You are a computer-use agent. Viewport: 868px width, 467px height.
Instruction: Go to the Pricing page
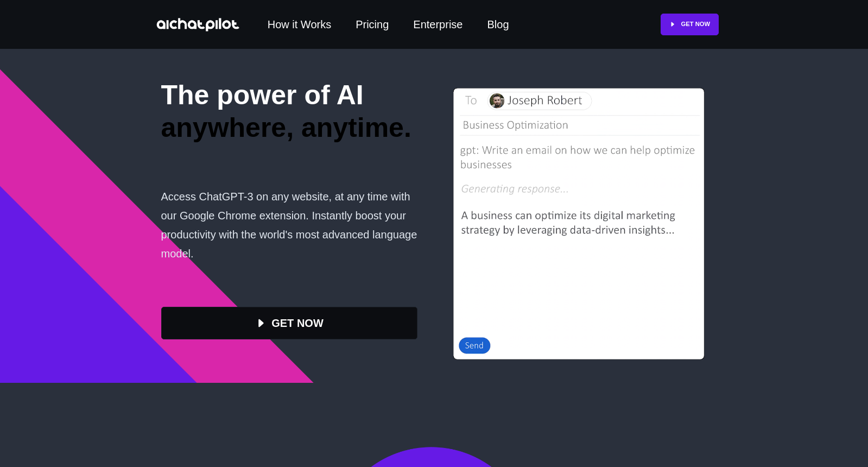click(372, 24)
